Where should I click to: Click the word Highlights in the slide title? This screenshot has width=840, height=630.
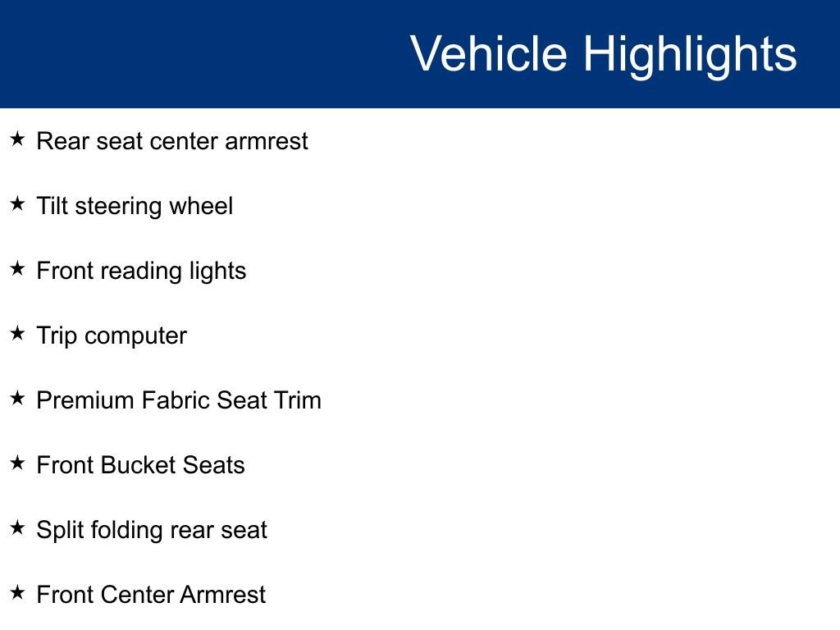click(x=690, y=54)
